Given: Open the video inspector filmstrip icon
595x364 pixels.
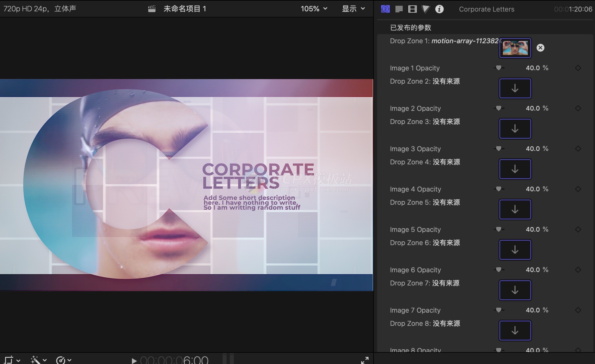Looking at the screenshot, I should (412, 9).
